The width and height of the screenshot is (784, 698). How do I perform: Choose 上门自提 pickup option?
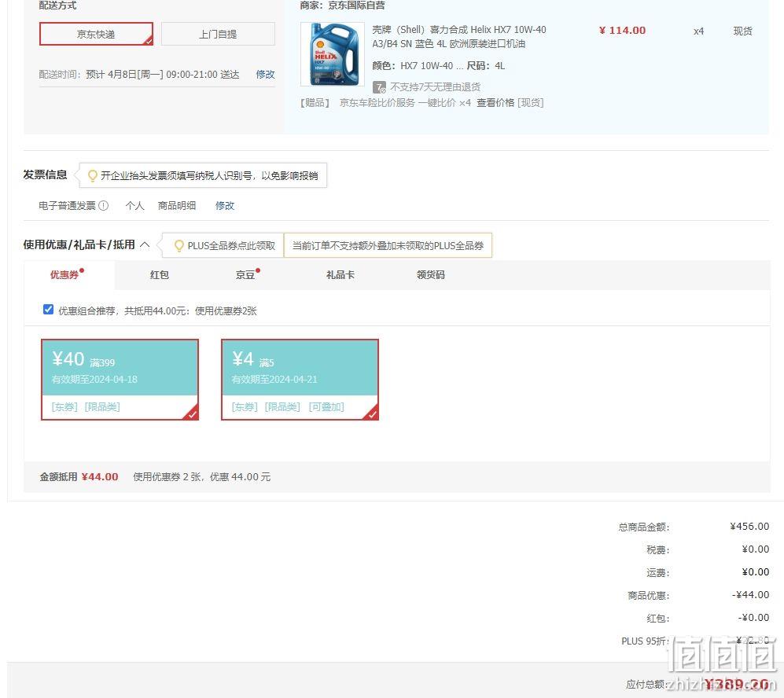tap(218, 34)
